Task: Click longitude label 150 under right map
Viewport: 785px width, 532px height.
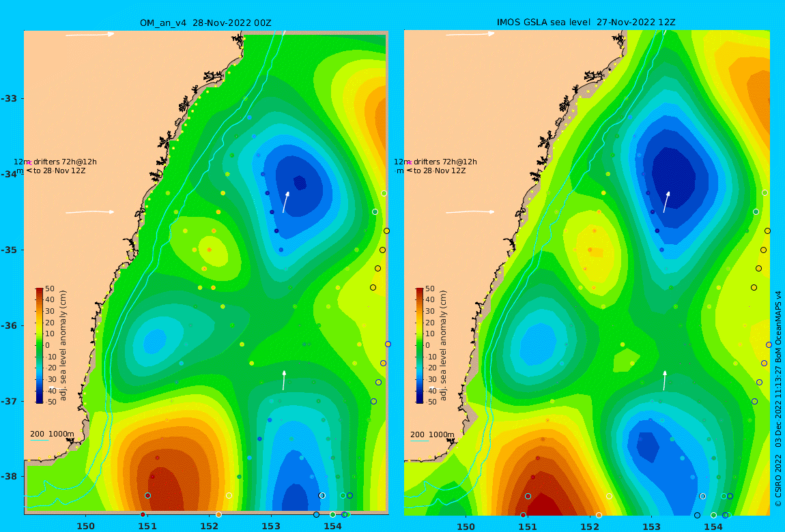Action: pyautogui.click(x=466, y=527)
